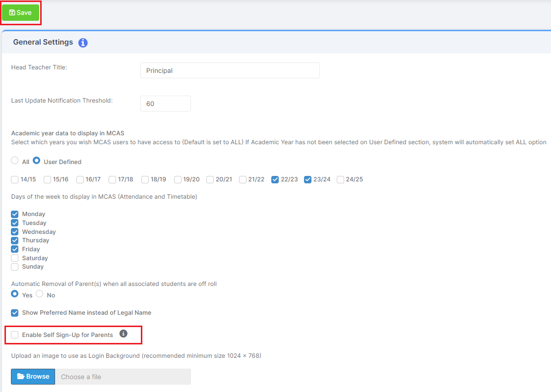Image resolution: width=551 pixels, height=392 pixels.
Task: Uncheck the 23/24 academic year checkbox
Action: 308,179
